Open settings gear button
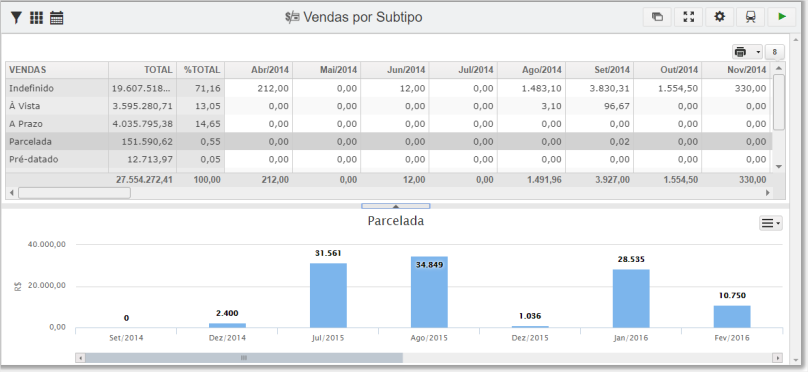Screen dimensions: 808x372 pos(719,17)
